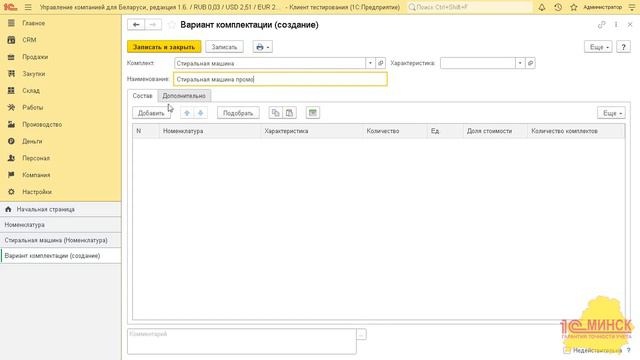Close the form with X
The image size is (640, 360).
click(x=630, y=25)
